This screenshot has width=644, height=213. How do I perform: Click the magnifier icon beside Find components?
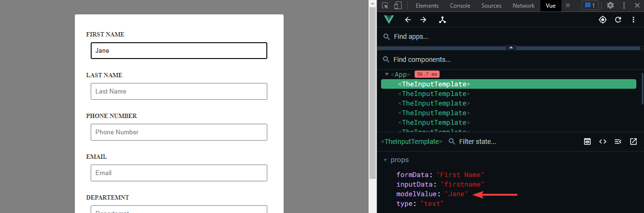tap(386, 59)
